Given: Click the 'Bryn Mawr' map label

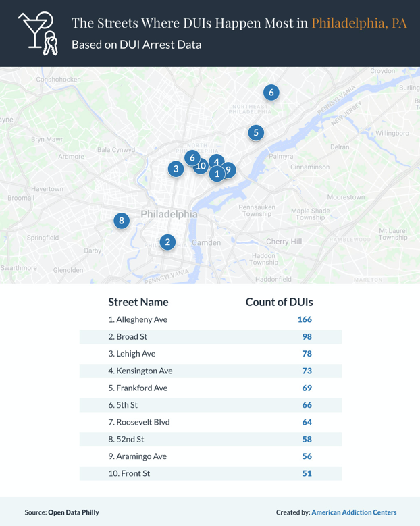Looking at the screenshot, I should point(47,140).
